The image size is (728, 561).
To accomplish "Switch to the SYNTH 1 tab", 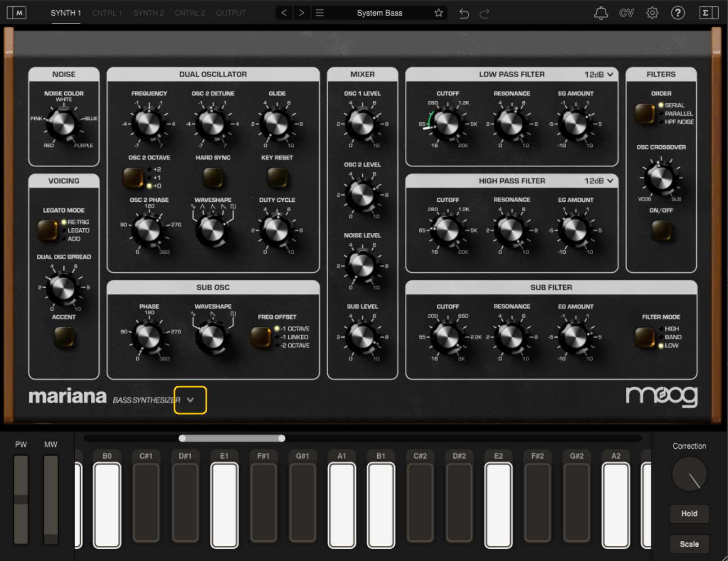I will [x=66, y=13].
